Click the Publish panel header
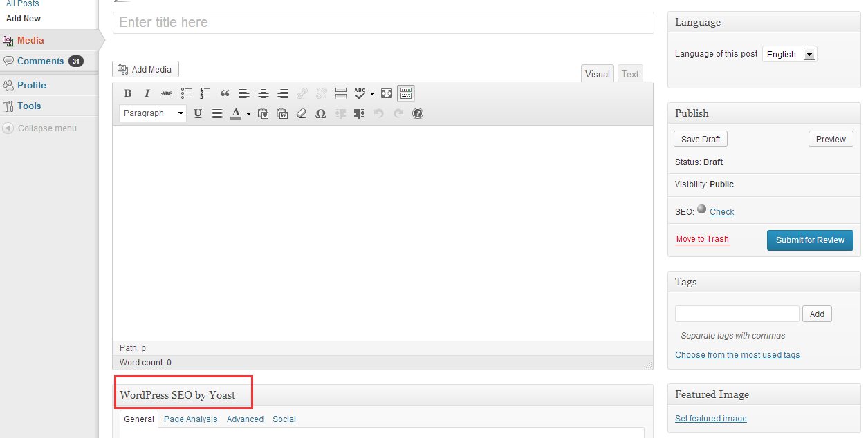The image size is (868, 438). pos(764,113)
